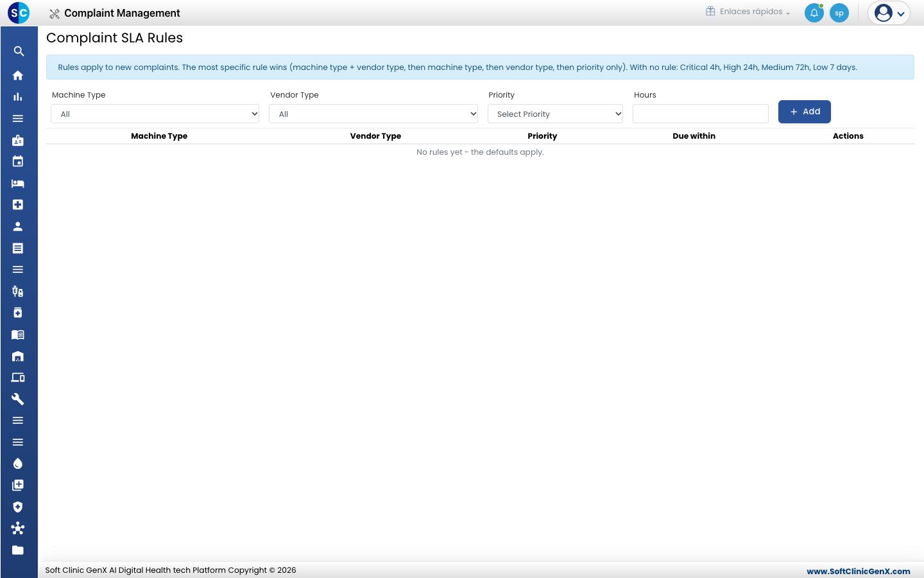The width and height of the screenshot is (924, 578).
Task: Click the 'Priority' column header
Action: (x=542, y=136)
